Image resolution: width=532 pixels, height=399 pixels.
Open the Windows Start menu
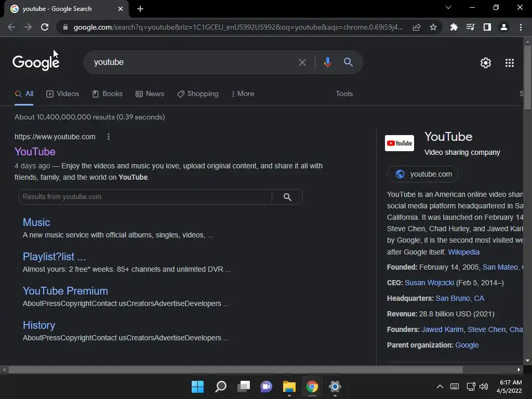click(197, 387)
